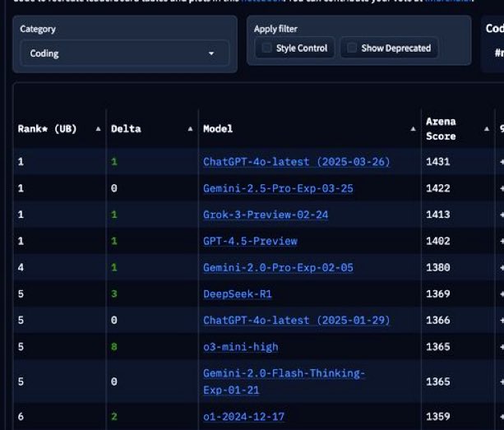Image resolution: width=504 pixels, height=430 pixels.
Task: Sort by Arena Score column arrow
Action: point(487,129)
